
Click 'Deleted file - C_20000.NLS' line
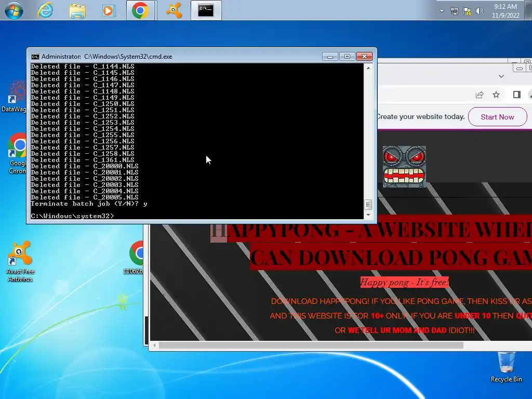[x=85, y=166]
